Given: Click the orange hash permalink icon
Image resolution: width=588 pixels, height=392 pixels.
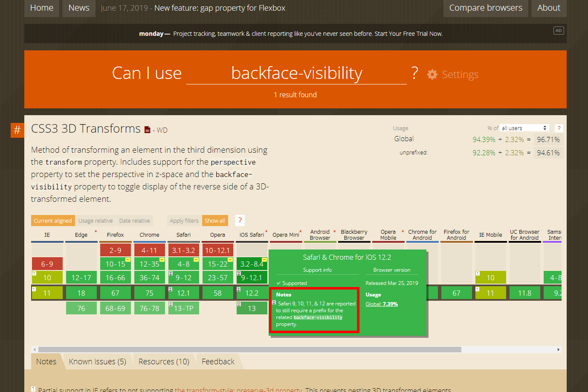Looking at the screenshot, I should pyautogui.click(x=17, y=130).
